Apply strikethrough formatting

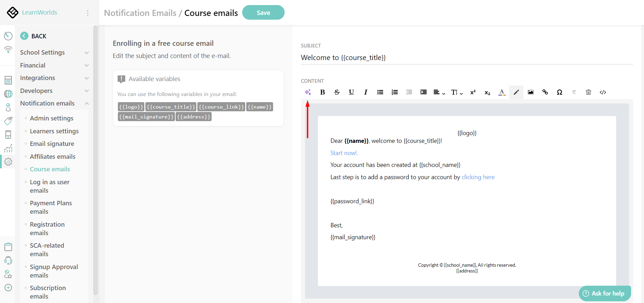(x=337, y=92)
